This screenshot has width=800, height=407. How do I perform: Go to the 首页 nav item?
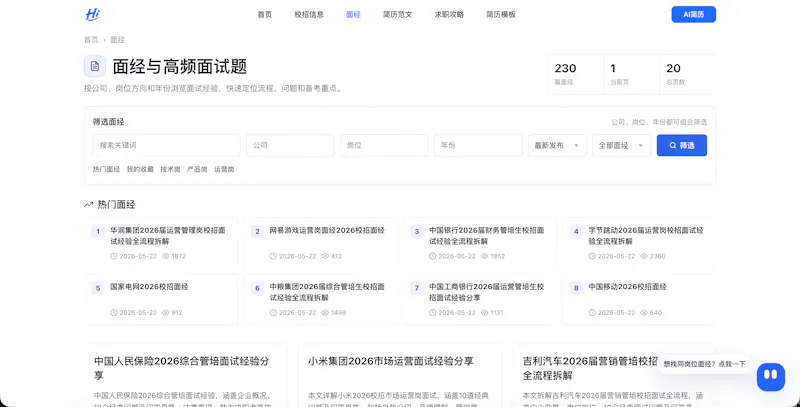[265, 14]
